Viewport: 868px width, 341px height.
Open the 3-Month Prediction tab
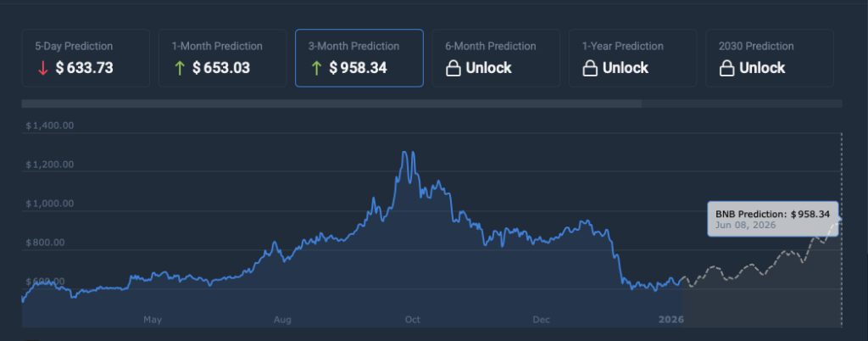click(x=359, y=58)
